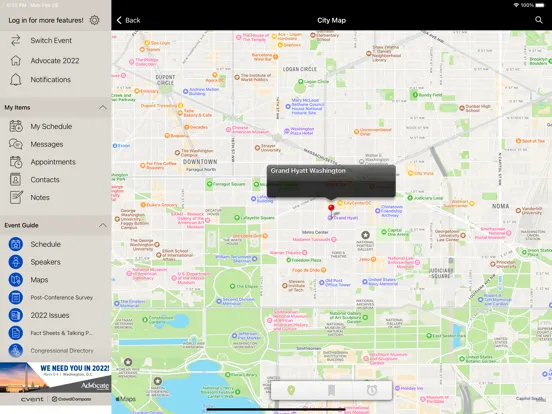Click the My Schedule calendar icon
Viewport: 552px width, 414px height.
(x=16, y=126)
